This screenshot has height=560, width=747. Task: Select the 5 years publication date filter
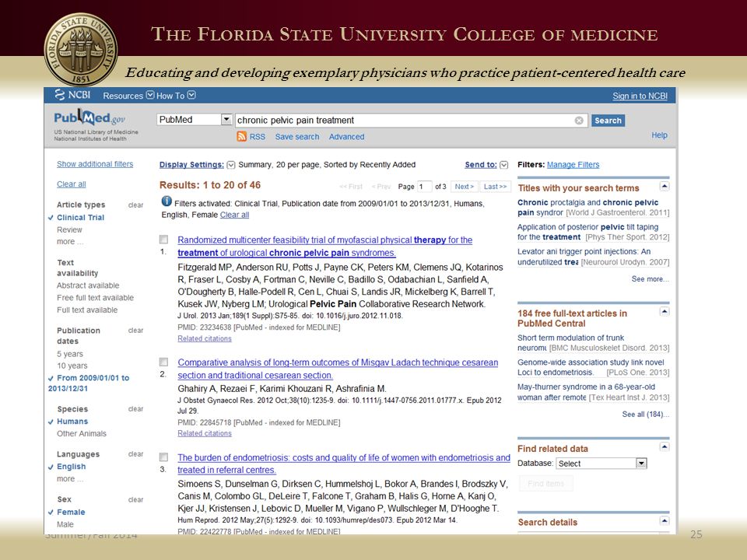coord(69,354)
